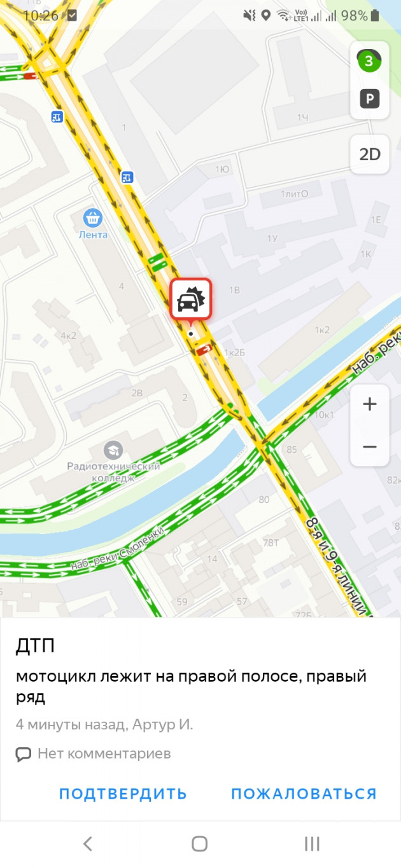This screenshot has height=868, width=401.
Task: Tap the red car icon below the accident marker
Action: tap(204, 350)
